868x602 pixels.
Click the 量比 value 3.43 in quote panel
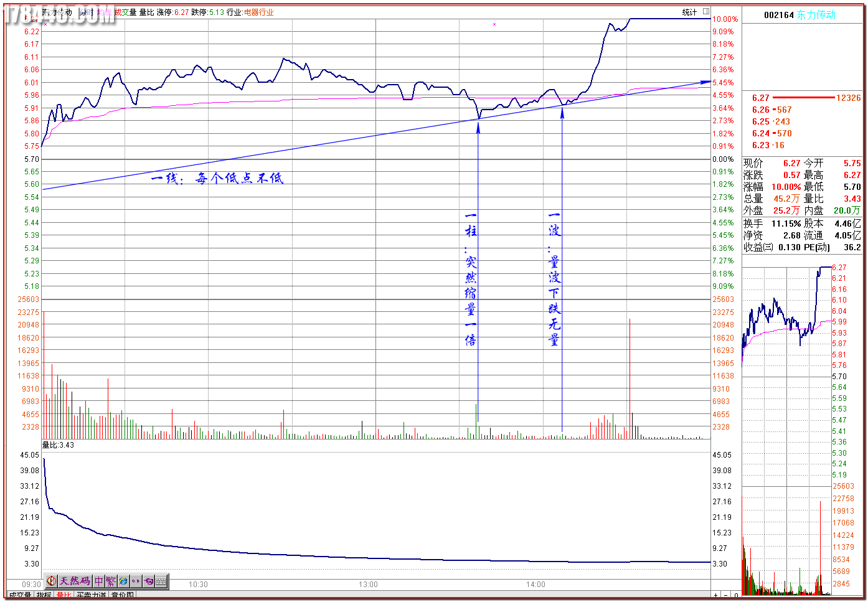(x=852, y=199)
